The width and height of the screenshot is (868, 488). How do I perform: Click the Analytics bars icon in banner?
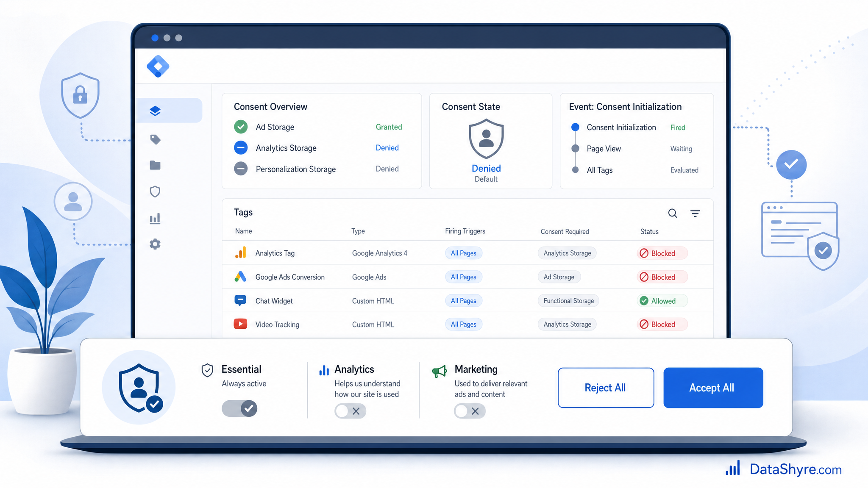tap(324, 370)
